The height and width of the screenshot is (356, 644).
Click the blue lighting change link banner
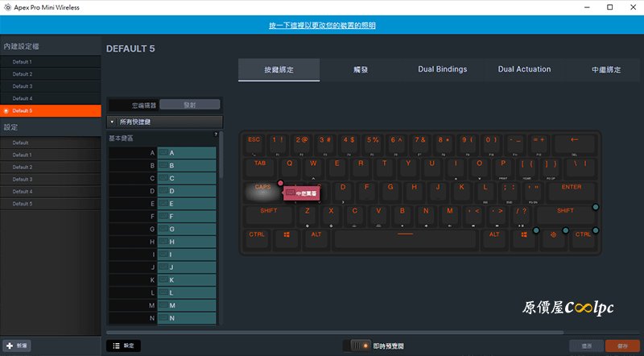point(322,26)
